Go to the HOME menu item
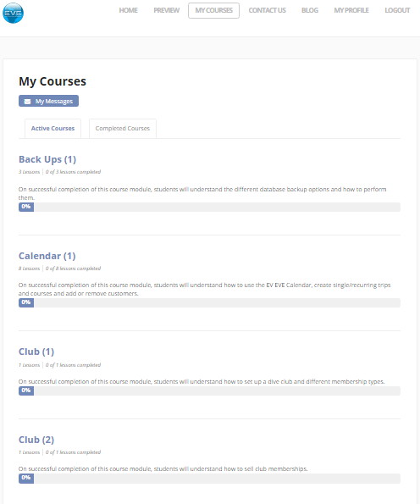 click(128, 10)
